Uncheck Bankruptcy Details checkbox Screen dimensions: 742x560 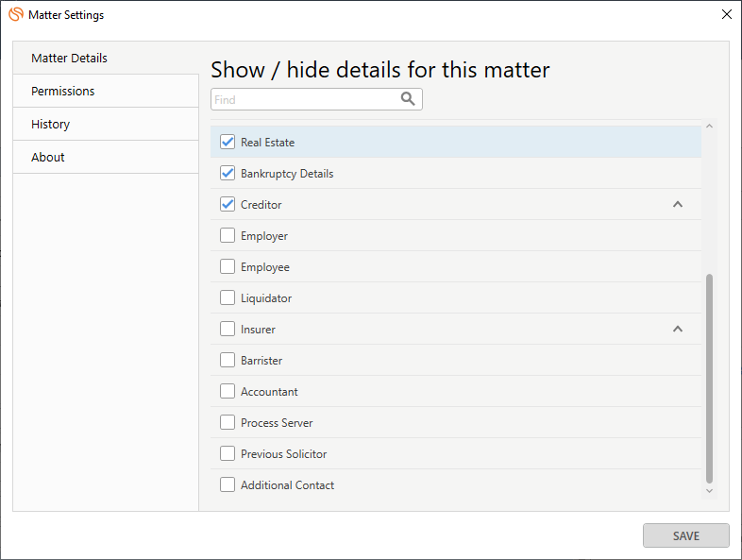point(228,173)
